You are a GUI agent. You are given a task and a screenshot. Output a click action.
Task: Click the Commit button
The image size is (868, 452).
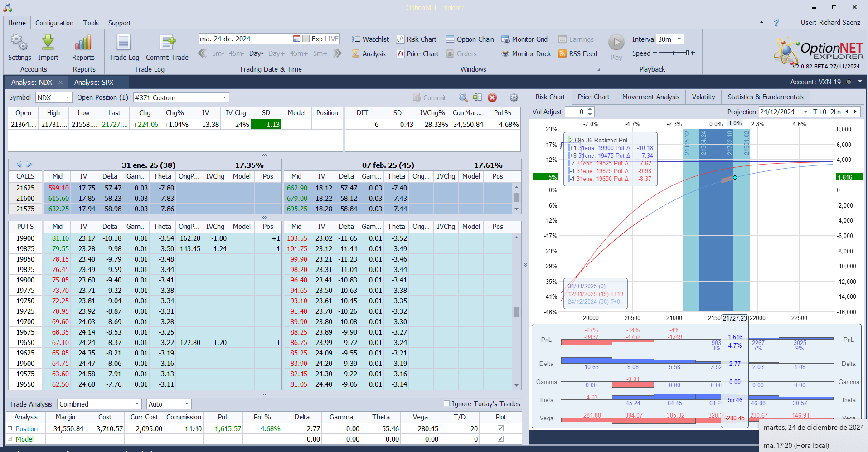429,97
